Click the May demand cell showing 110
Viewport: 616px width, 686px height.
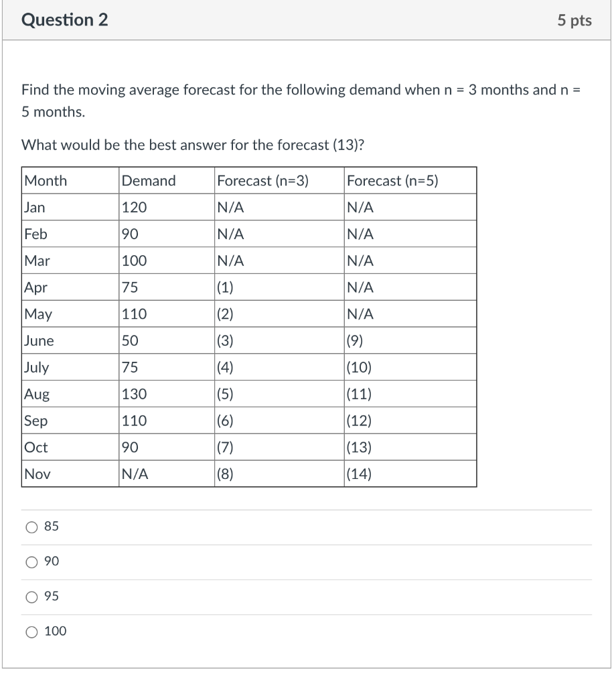pos(133,314)
